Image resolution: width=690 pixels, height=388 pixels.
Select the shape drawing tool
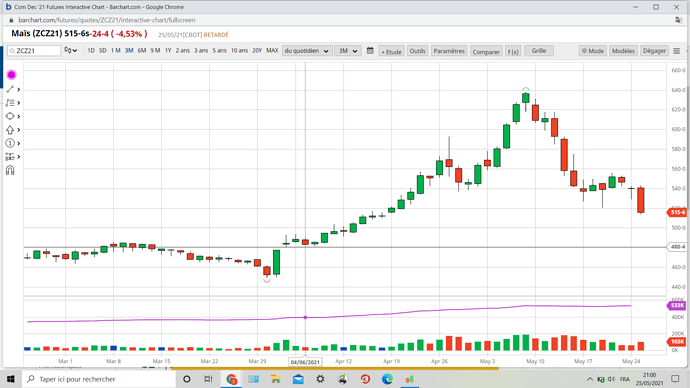(x=10, y=116)
